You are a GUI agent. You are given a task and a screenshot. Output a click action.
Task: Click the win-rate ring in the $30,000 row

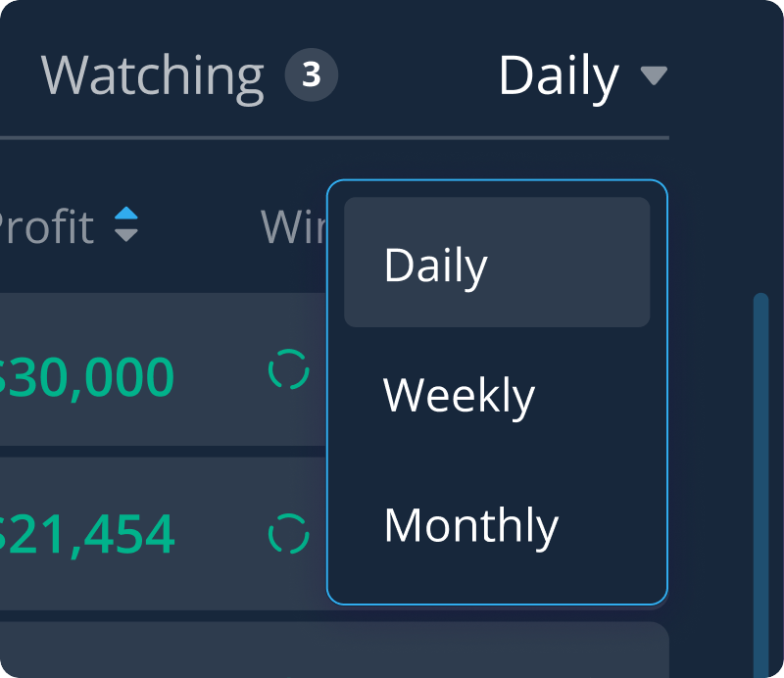[x=288, y=369]
